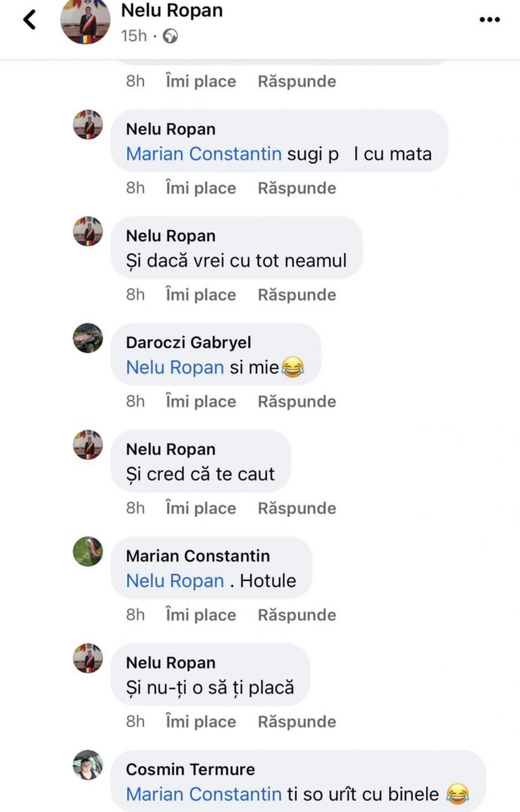Image resolution: width=520 pixels, height=812 pixels.
Task: Open Cosmin Termure's profile name
Action: 190,770
